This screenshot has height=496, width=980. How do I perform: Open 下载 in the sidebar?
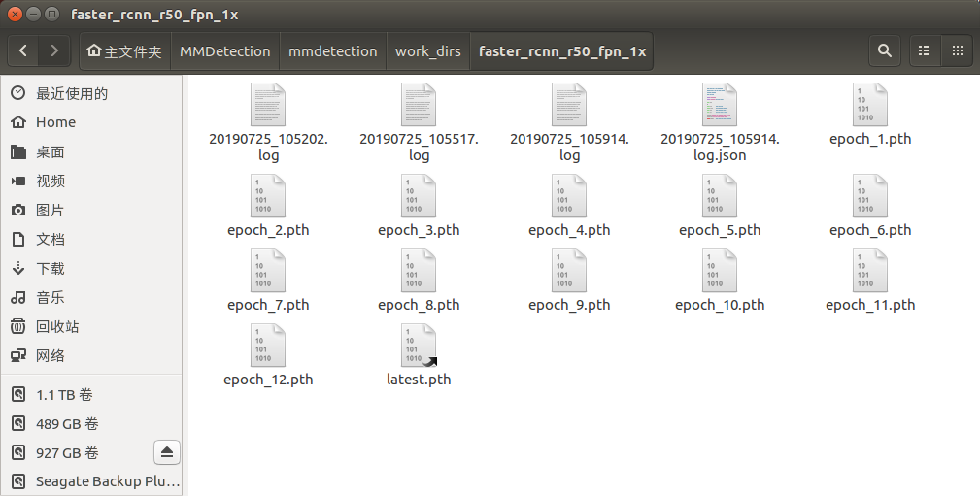click(x=91, y=268)
